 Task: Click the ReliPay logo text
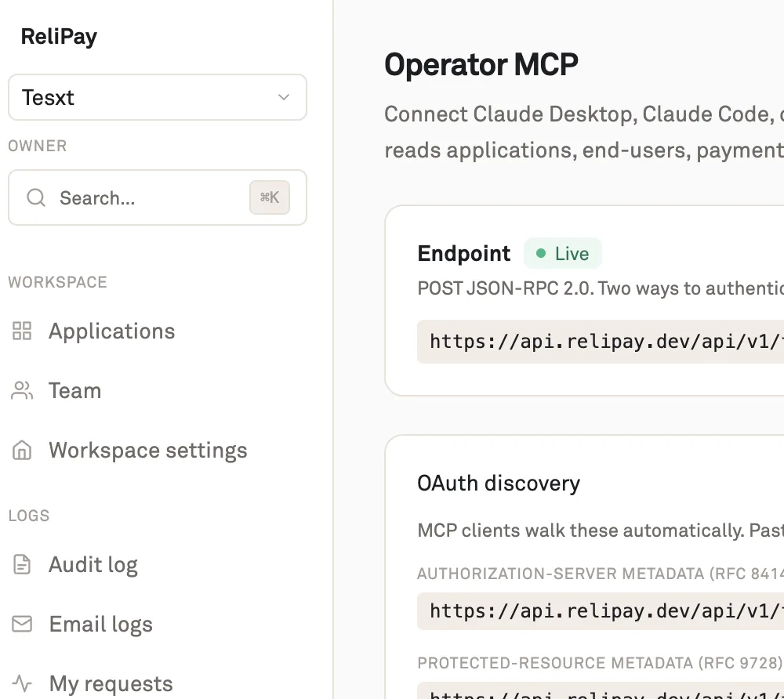coord(59,37)
